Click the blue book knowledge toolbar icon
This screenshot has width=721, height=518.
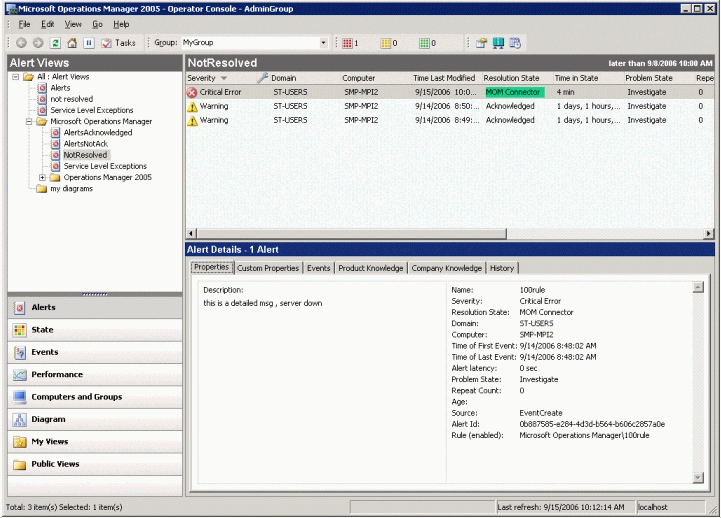498,43
